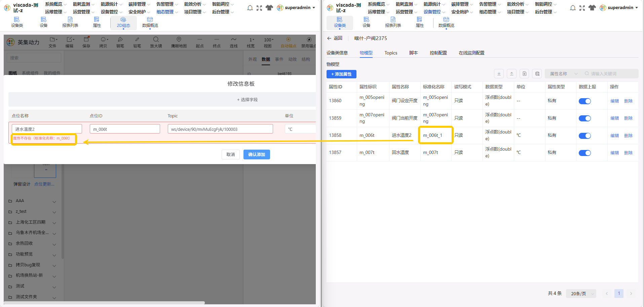Click 保存 save icon in editor toolbar
644x307 pixels.
pos(86,42)
